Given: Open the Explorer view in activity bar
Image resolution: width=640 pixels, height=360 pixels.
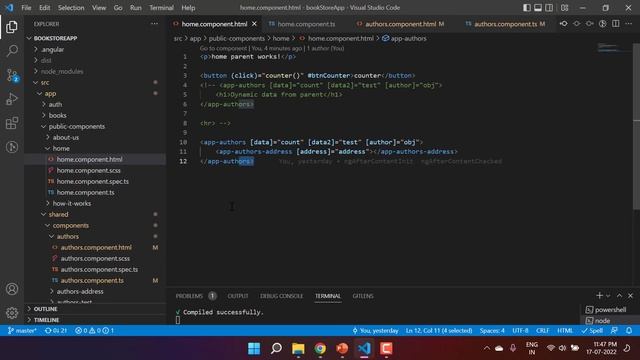Looking at the screenshot, I should pyautogui.click(x=12, y=27).
